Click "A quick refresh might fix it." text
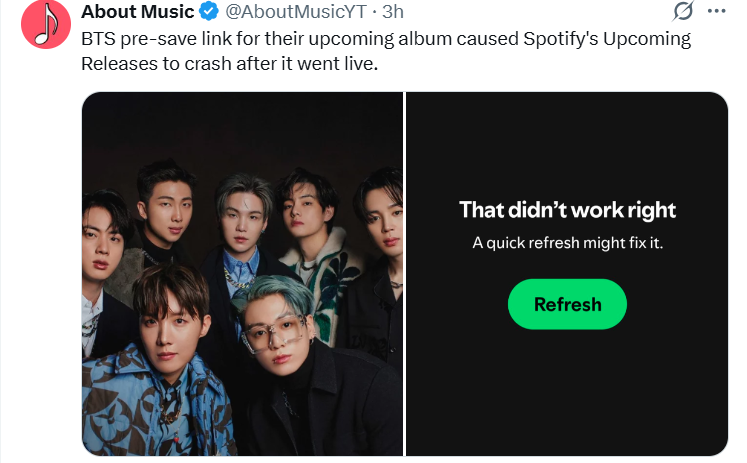The height and width of the screenshot is (463, 747). [x=567, y=243]
